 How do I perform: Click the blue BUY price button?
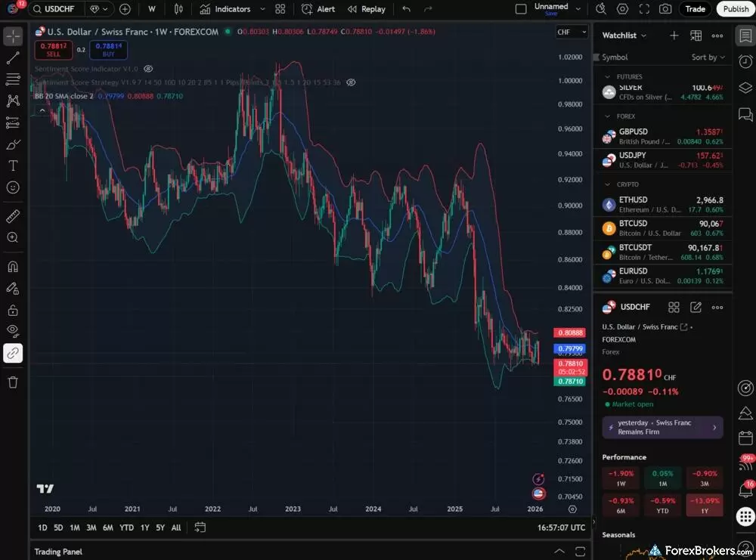108,50
